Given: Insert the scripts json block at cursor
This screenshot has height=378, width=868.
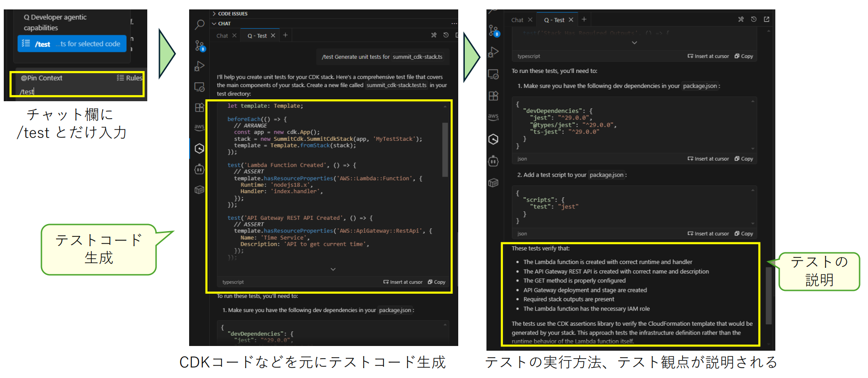Looking at the screenshot, I should pos(708,233).
